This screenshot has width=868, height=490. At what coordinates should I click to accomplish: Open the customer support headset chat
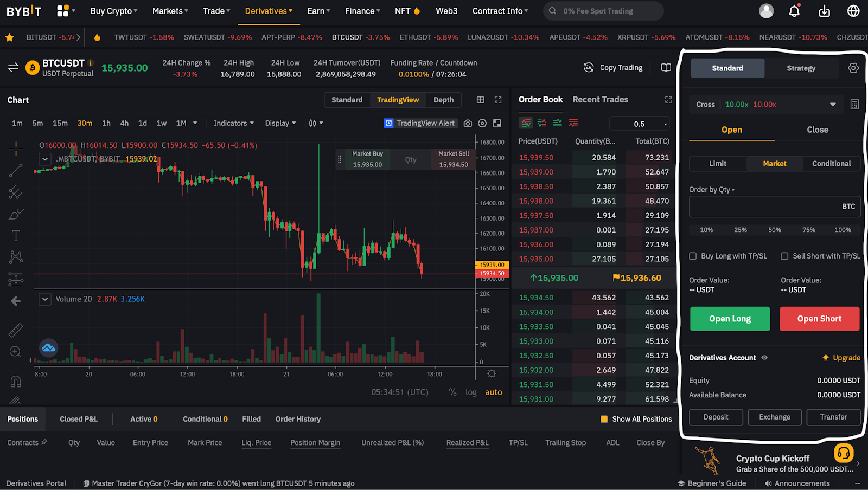click(844, 453)
